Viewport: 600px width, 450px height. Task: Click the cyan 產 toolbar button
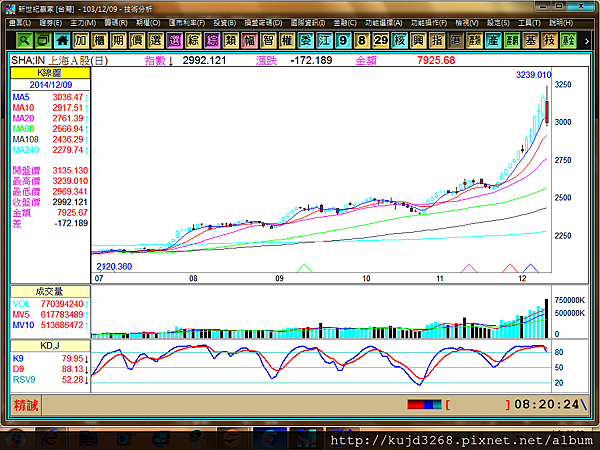point(493,40)
